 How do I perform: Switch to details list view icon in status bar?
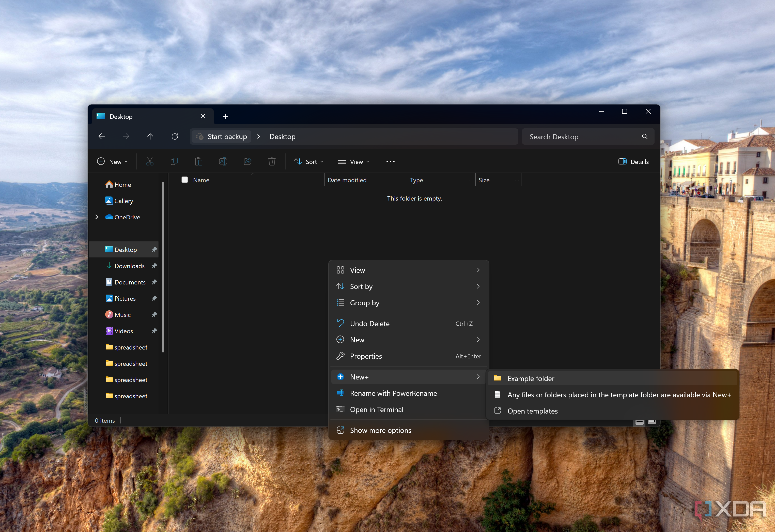[639, 422]
